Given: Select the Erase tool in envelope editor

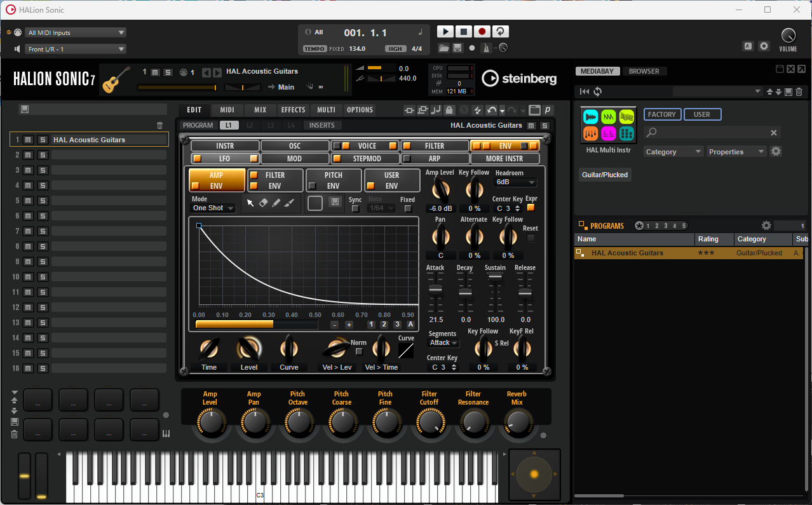Looking at the screenshot, I should click(264, 203).
